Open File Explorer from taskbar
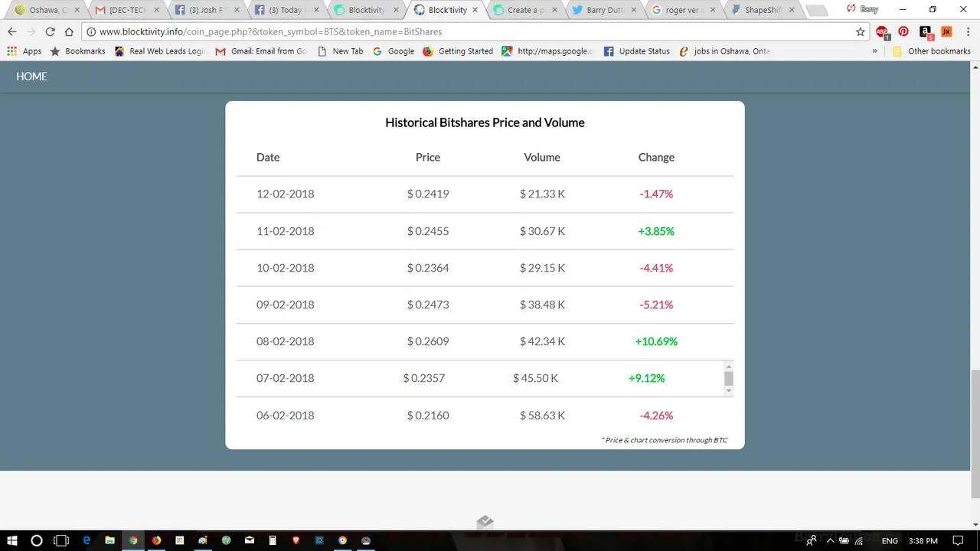Screen dimensions: 980x551 (109, 540)
